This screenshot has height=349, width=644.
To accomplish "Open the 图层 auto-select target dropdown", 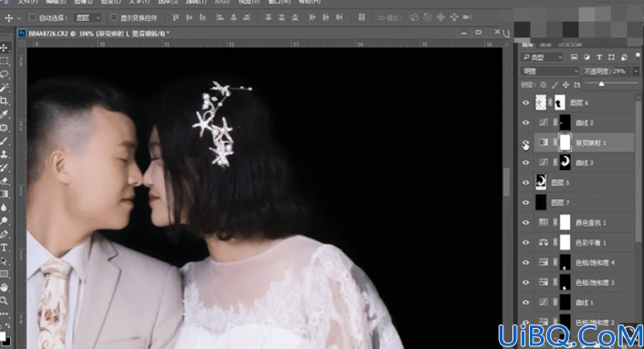I will [x=88, y=17].
